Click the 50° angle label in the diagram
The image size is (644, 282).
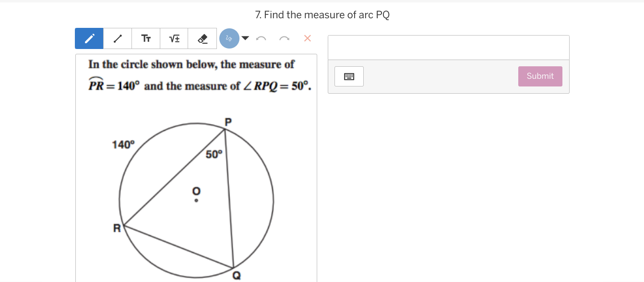tap(214, 154)
